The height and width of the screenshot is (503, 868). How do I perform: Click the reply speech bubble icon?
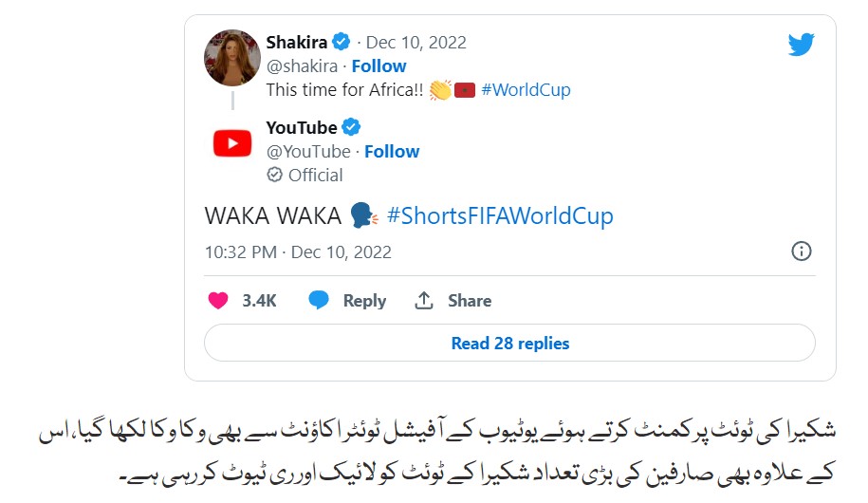(319, 301)
